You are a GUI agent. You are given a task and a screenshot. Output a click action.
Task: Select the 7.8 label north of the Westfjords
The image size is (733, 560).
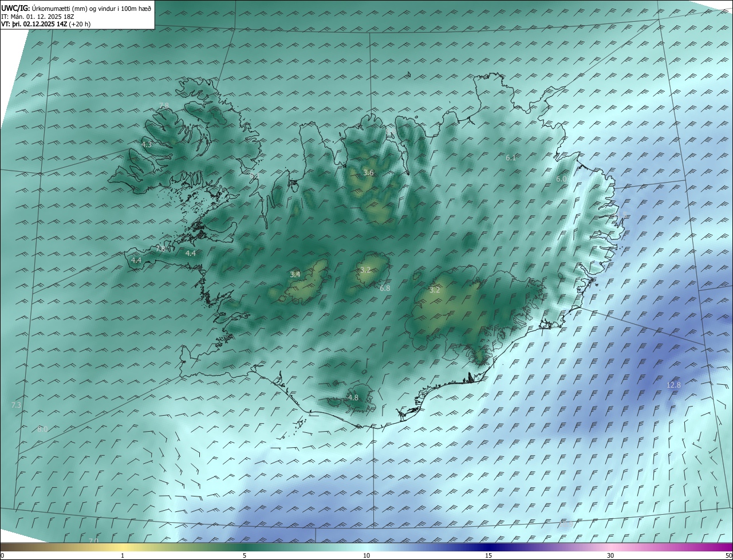tap(164, 106)
